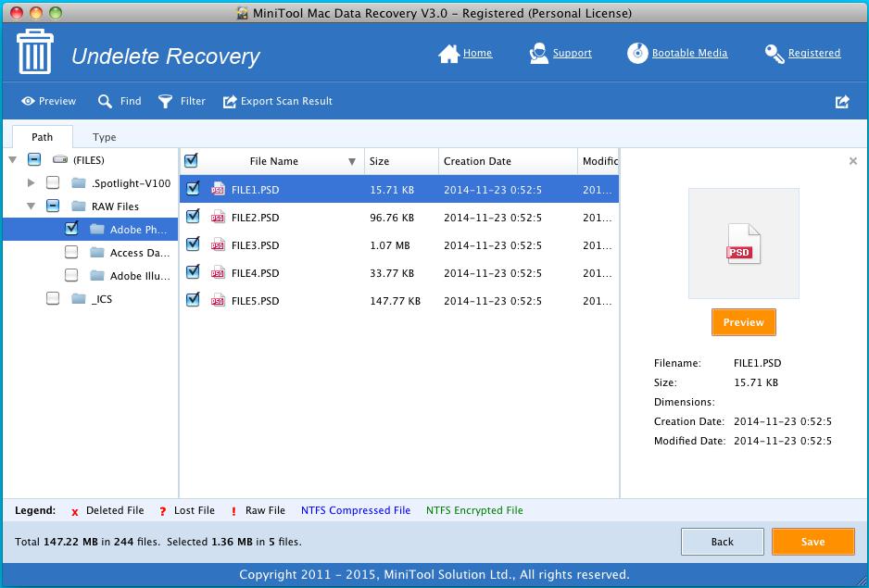Check the .Spotlight-V100 checkbox

coord(53,182)
